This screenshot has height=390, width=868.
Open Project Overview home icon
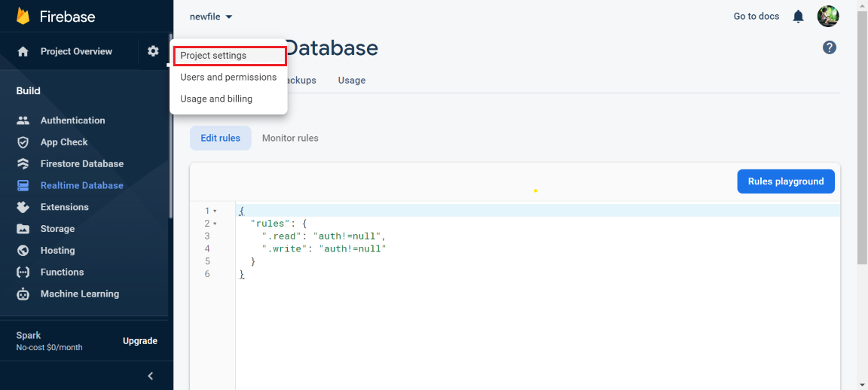click(23, 51)
